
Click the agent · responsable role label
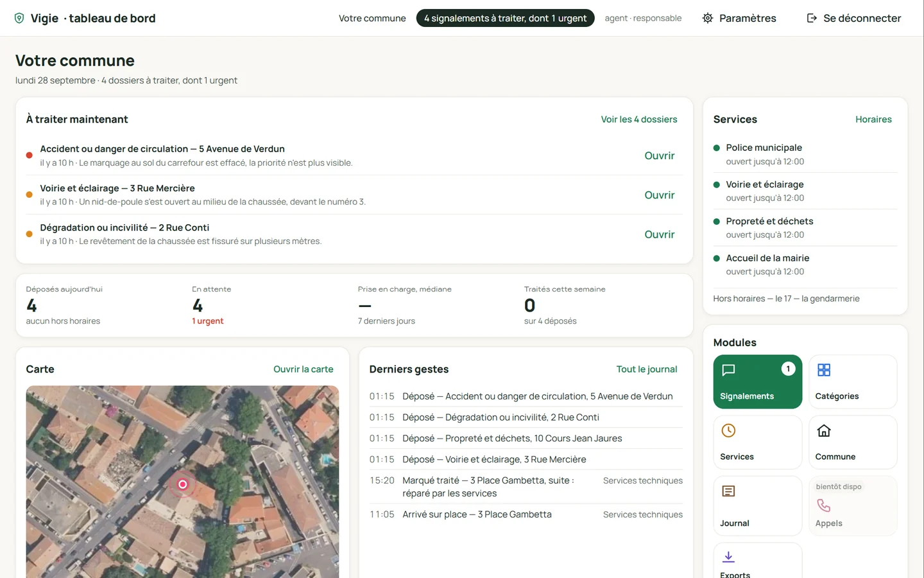point(643,18)
